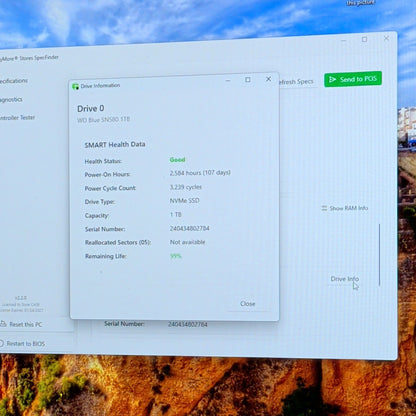
Task: Maximize the Drive Information dialog
Action: [248, 80]
